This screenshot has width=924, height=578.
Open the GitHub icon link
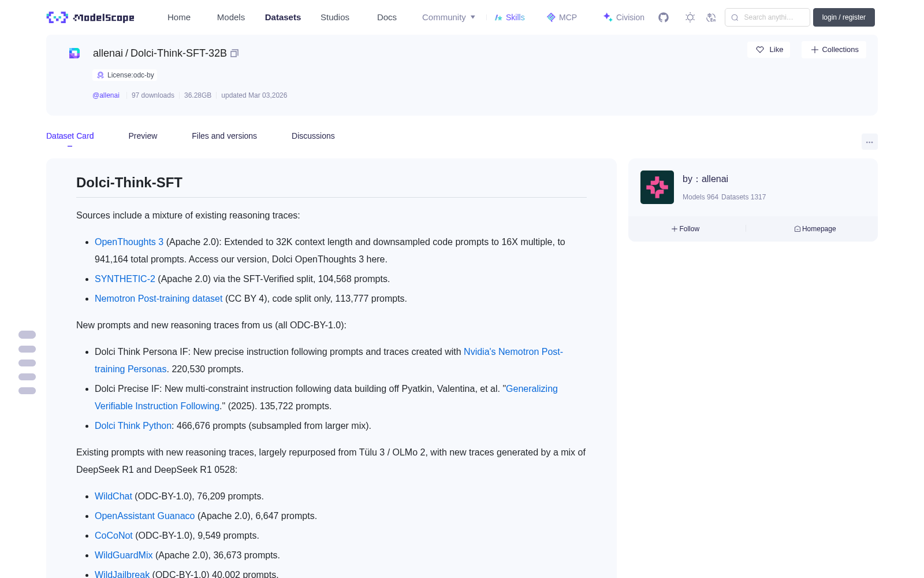664,17
